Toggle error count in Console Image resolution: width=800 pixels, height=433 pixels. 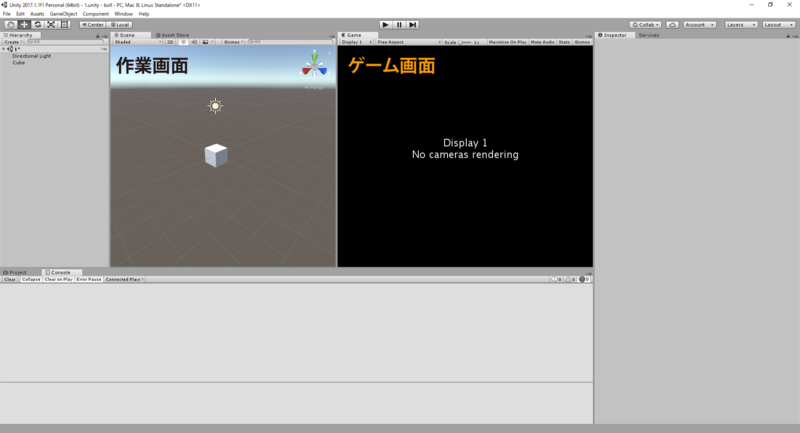click(x=584, y=279)
